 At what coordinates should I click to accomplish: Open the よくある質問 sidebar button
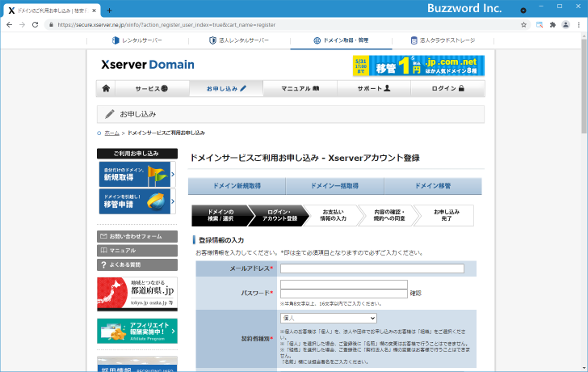[137, 264]
